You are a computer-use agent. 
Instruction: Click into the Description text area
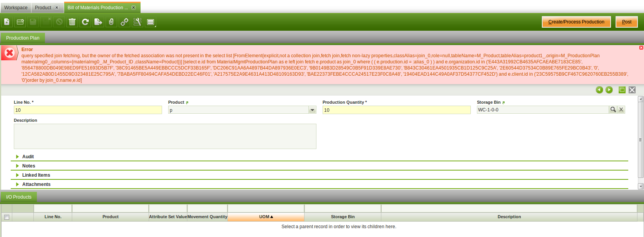(165, 136)
